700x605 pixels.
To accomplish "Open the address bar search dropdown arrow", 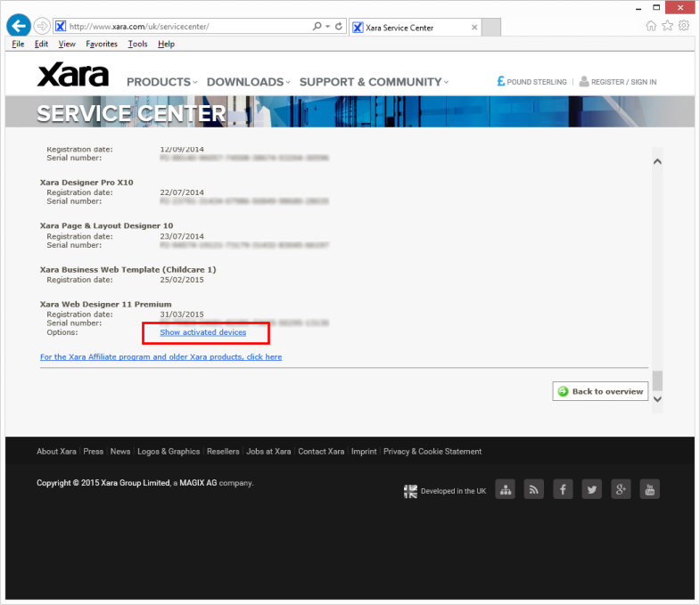I will (327, 27).
